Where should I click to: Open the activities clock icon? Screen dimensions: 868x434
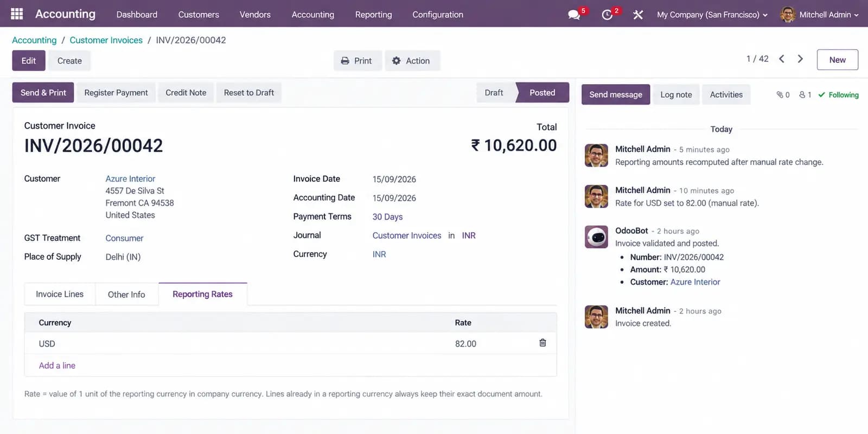click(607, 15)
